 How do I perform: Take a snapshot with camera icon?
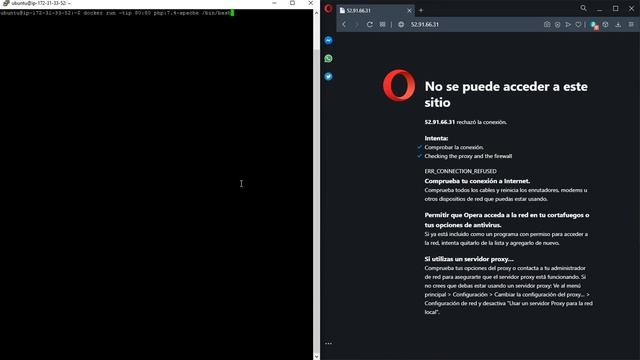click(547, 24)
